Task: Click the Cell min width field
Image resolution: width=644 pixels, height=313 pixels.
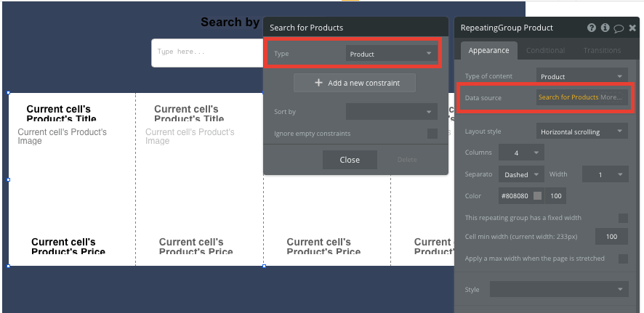Action: point(611,237)
